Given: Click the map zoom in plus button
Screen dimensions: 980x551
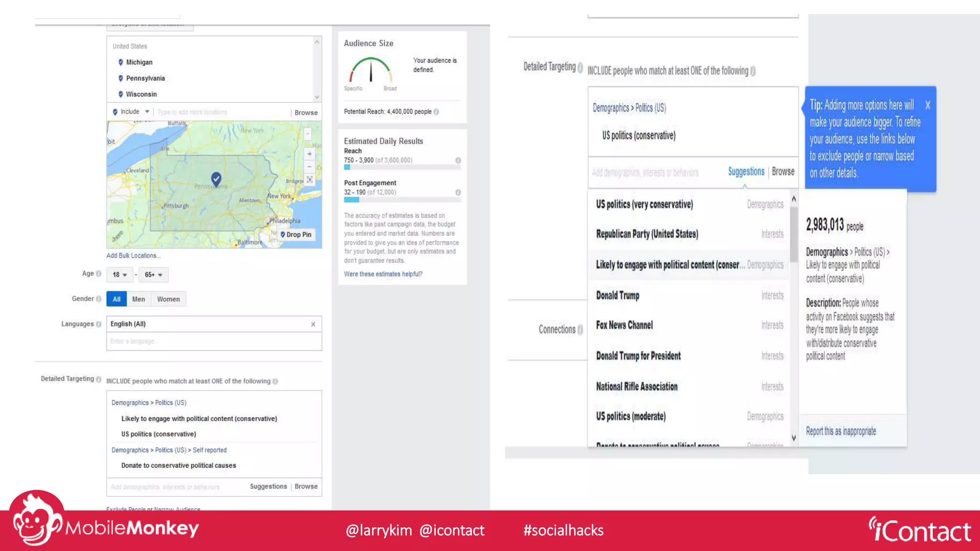Looking at the screenshot, I should click(x=309, y=154).
